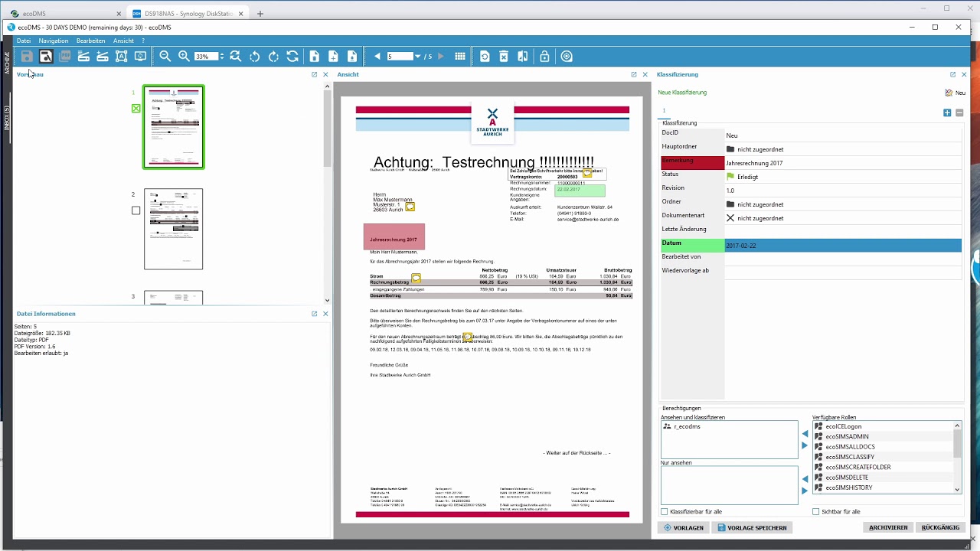980x551 pixels.
Task: Enable 'Sichtbar für alle' checkbox
Action: (x=816, y=512)
